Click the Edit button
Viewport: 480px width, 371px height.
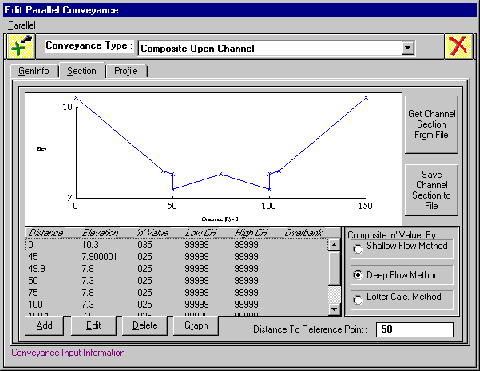[x=94, y=325]
